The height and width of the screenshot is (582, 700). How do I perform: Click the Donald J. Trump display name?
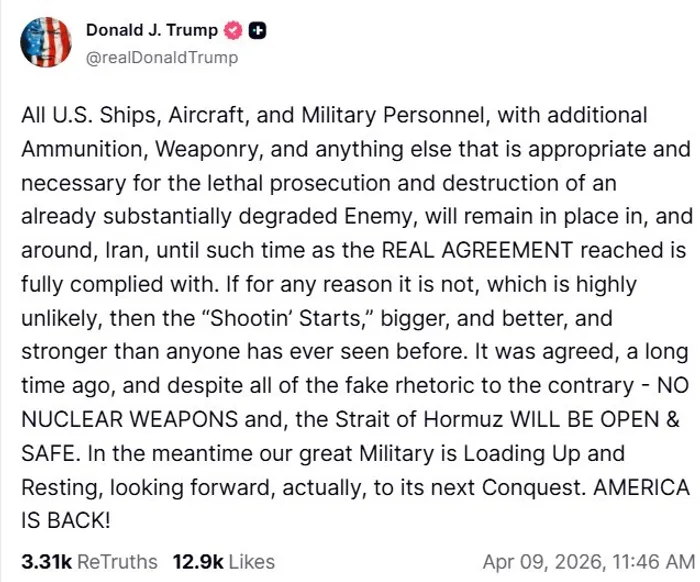[x=152, y=31]
